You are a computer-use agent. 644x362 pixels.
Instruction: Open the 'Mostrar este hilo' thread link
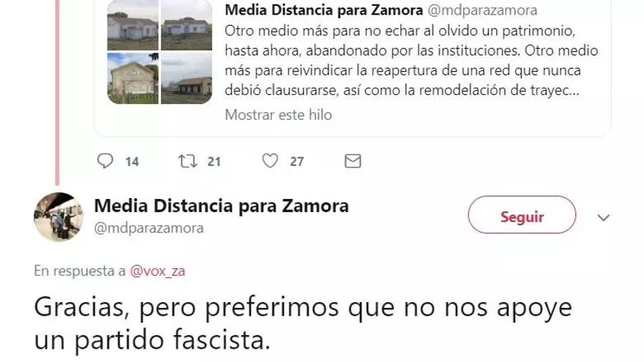(278, 115)
